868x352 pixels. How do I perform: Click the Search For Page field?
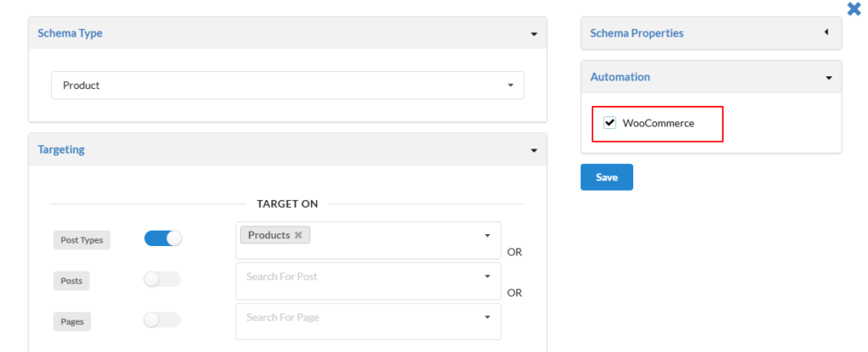tap(368, 321)
